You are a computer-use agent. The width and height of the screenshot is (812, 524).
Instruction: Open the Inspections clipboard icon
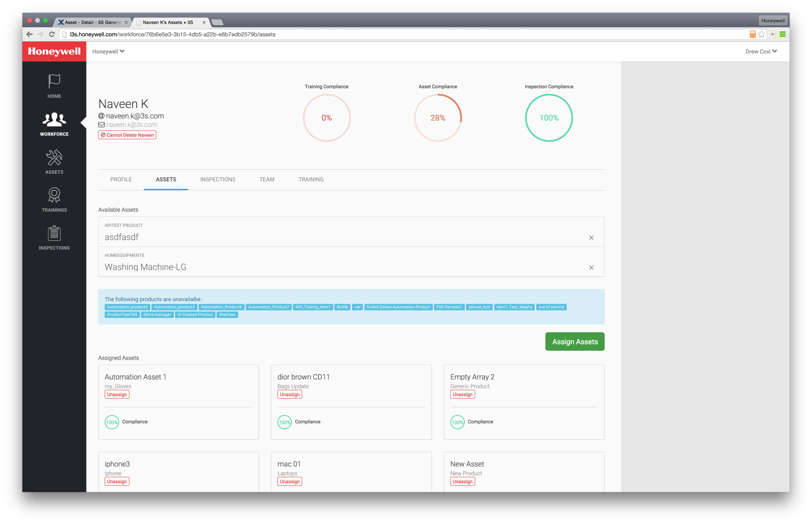click(54, 233)
